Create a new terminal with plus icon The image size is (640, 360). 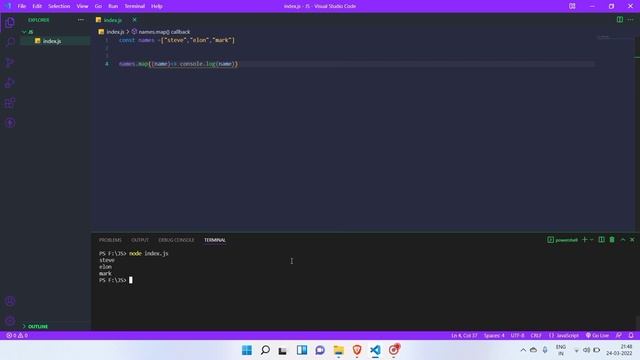pyautogui.click(x=584, y=240)
